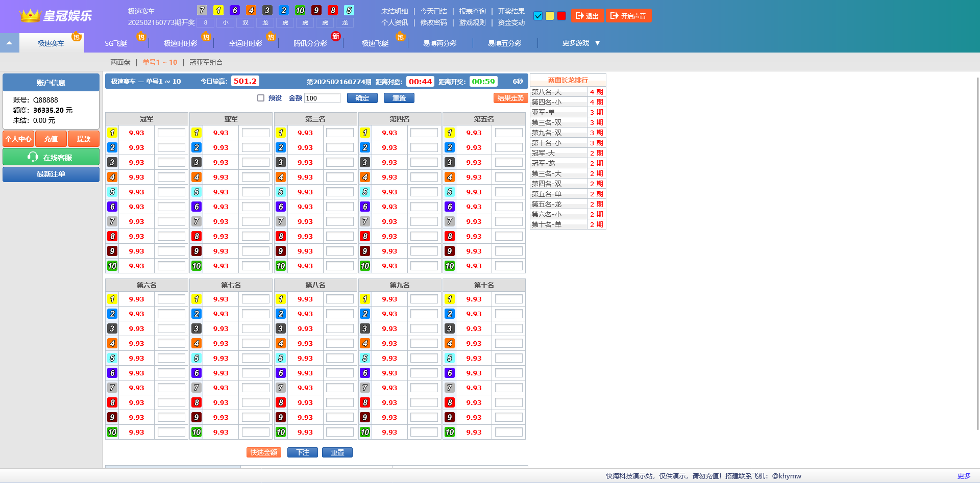Screen dimensions: 980x483
Task: Click the bottom 重置 button beside 下注
Action: pos(337,452)
